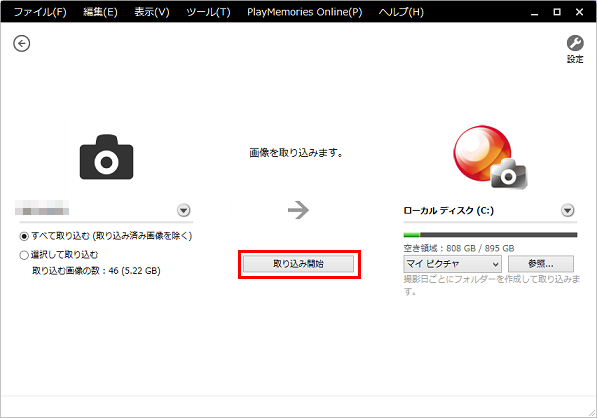Click the 取り込み開始 button
This screenshot has width=597, height=418.
[x=299, y=264]
